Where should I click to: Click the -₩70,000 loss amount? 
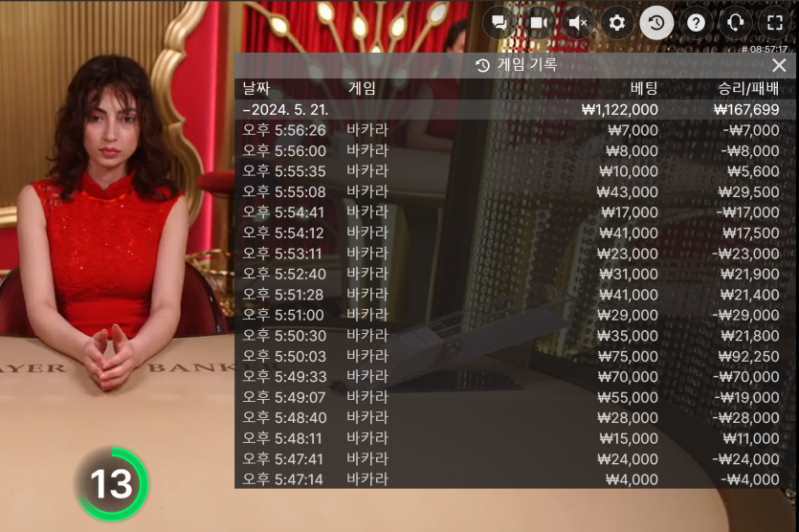coord(746,377)
